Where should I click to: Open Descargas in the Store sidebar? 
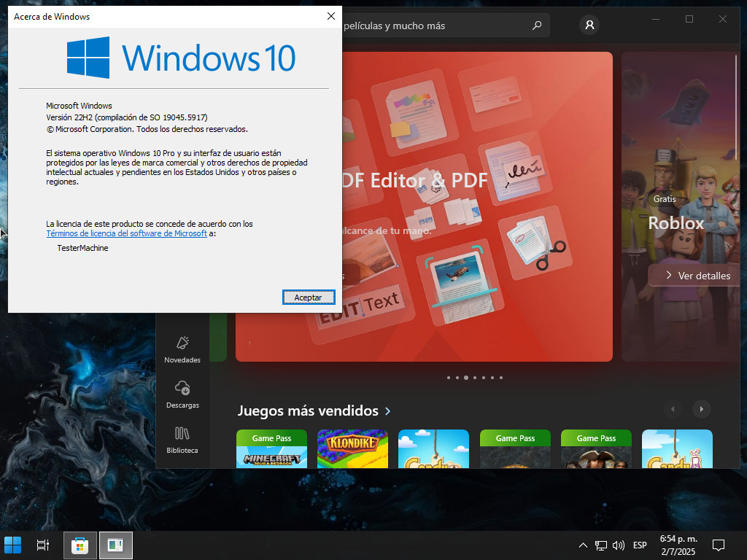coord(182,394)
